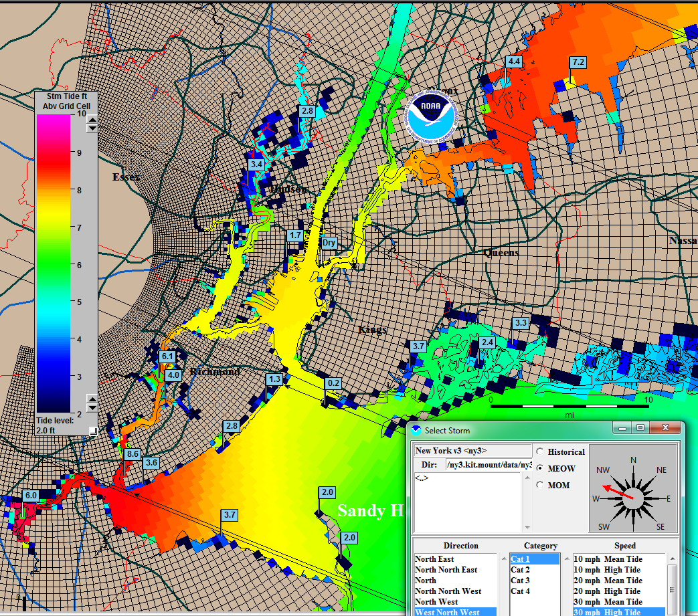Raise the legend's upper limit above 10

[92, 119]
